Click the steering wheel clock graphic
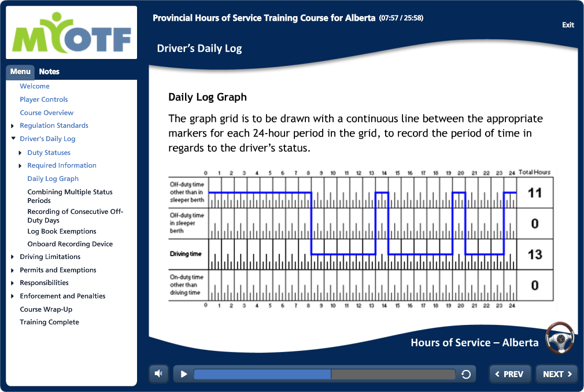This screenshot has height=392, width=584. point(560,338)
